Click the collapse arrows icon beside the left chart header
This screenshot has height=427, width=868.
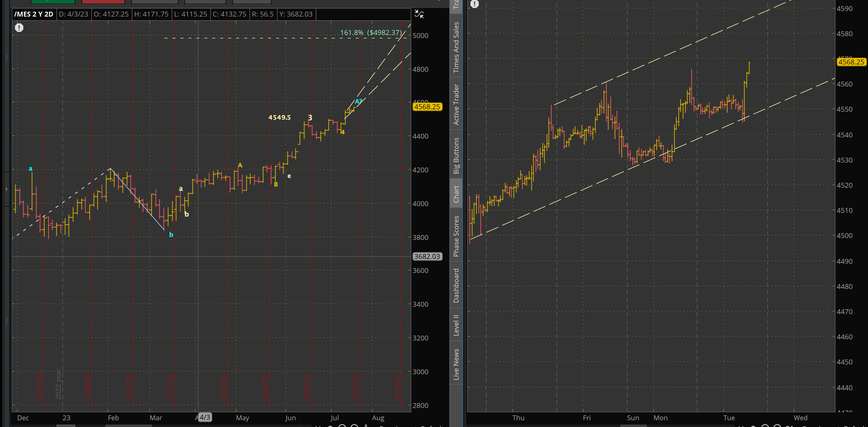tap(419, 14)
